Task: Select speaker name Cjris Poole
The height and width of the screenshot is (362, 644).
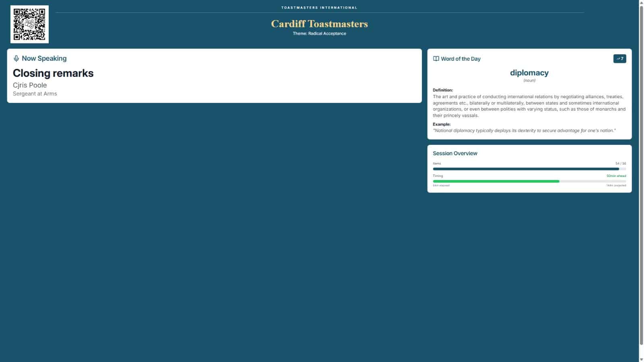Action: click(30, 85)
